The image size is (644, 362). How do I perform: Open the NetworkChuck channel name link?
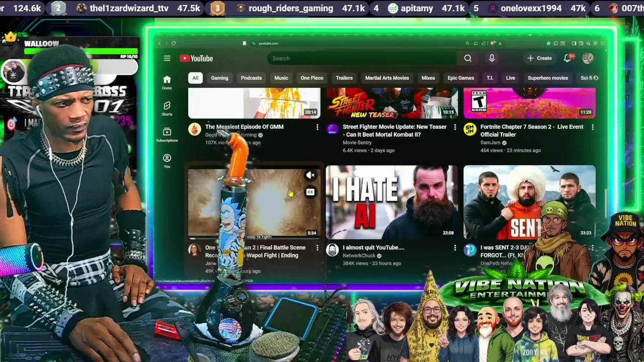click(359, 255)
